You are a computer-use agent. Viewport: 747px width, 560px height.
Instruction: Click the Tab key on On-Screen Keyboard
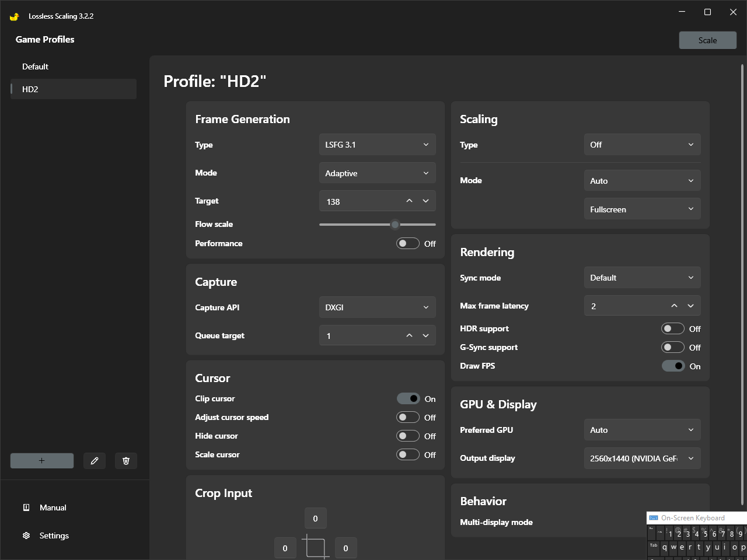(x=654, y=547)
